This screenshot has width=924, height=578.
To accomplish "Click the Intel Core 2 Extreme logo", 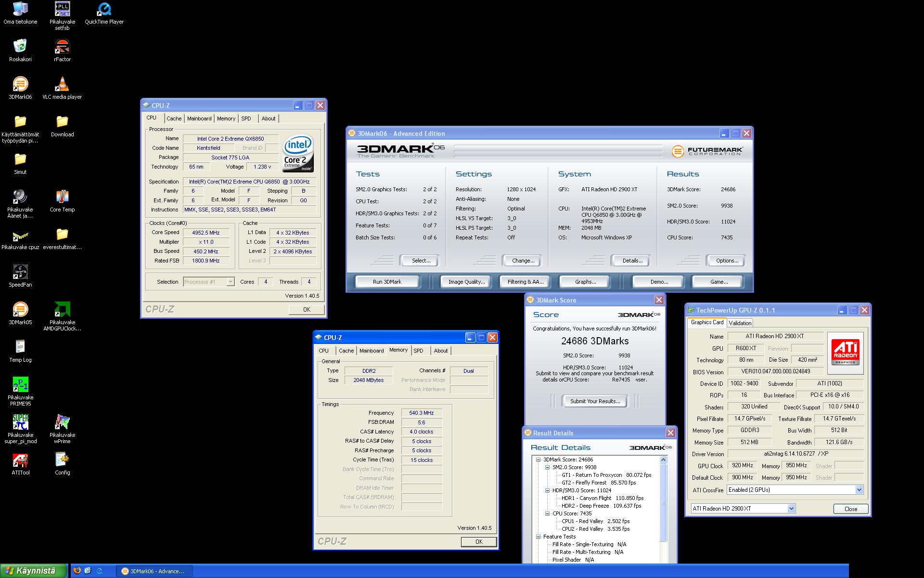I will 298,153.
